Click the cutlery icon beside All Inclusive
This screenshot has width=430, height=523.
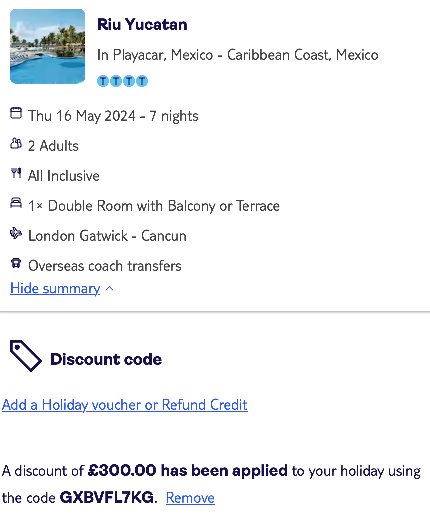coord(16,173)
